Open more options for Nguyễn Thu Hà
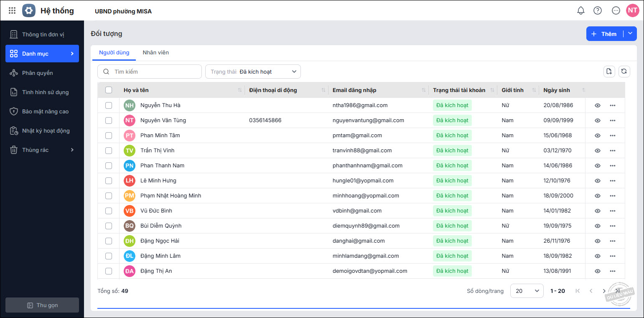 (612, 105)
